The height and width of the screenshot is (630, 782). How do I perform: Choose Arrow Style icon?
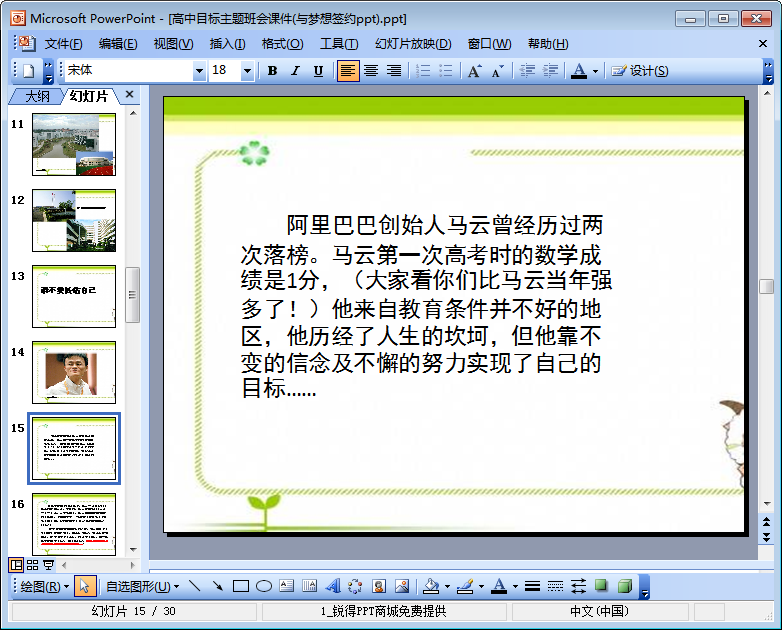click(578, 586)
